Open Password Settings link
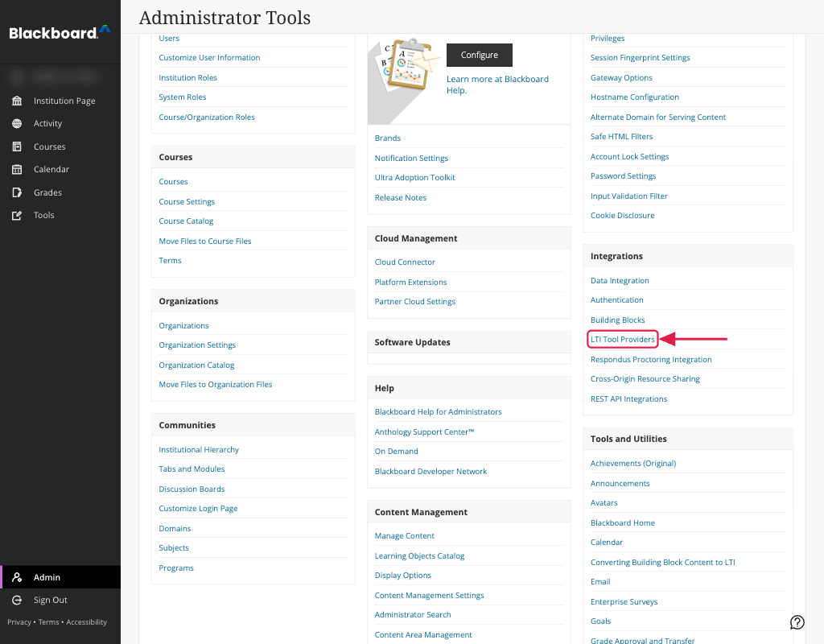 [623, 176]
